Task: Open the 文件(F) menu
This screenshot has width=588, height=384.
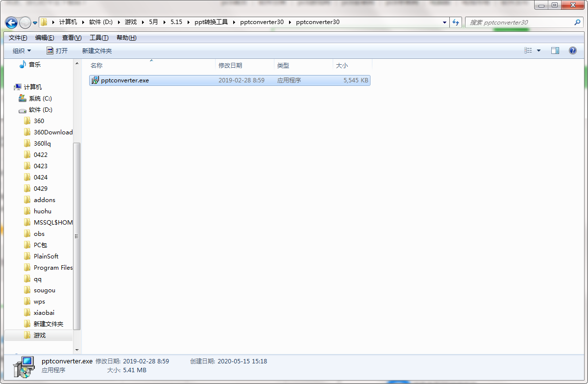Action: [18, 38]
